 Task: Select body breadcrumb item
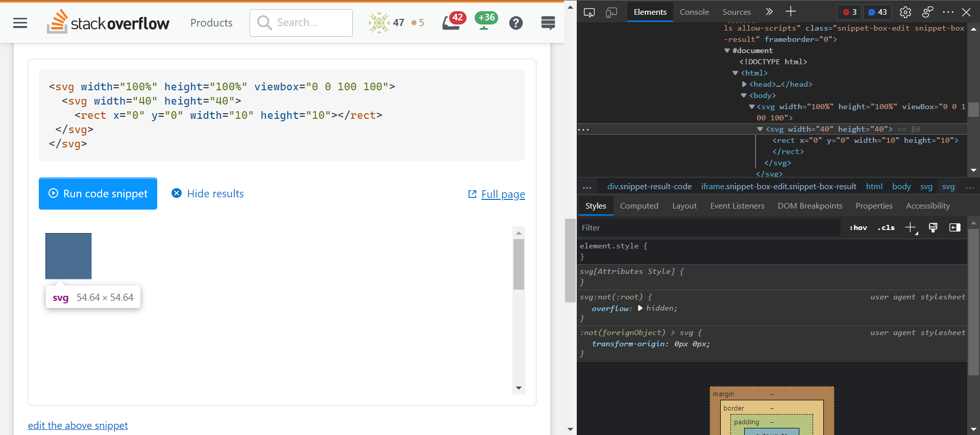point(901,187)
